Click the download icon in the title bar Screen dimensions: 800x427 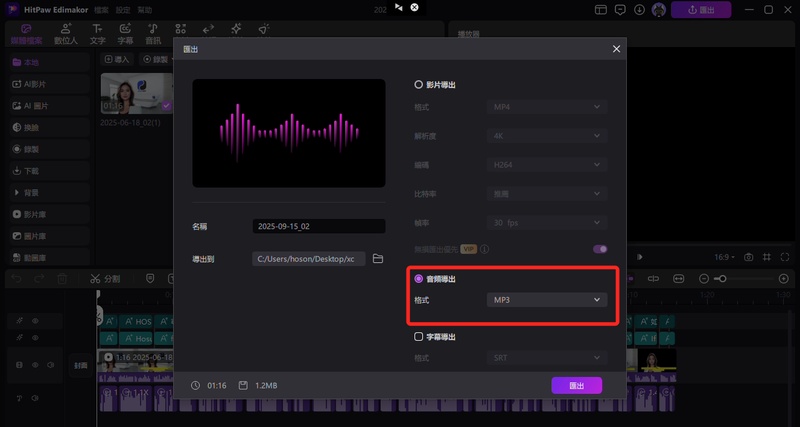[x=639, y=9]
